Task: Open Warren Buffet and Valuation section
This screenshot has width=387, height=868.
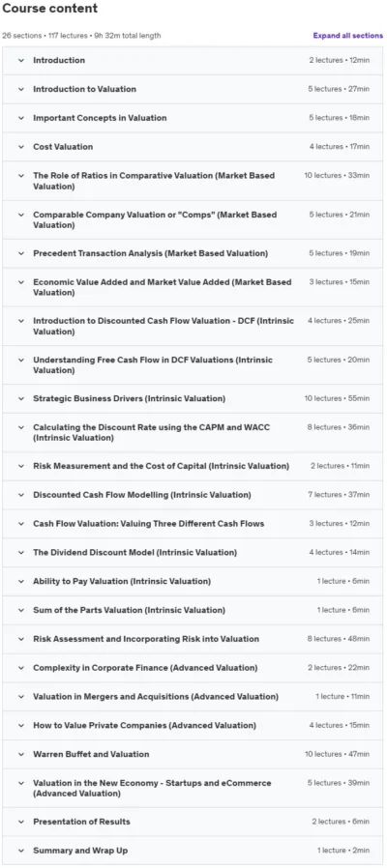Action: 193,754
